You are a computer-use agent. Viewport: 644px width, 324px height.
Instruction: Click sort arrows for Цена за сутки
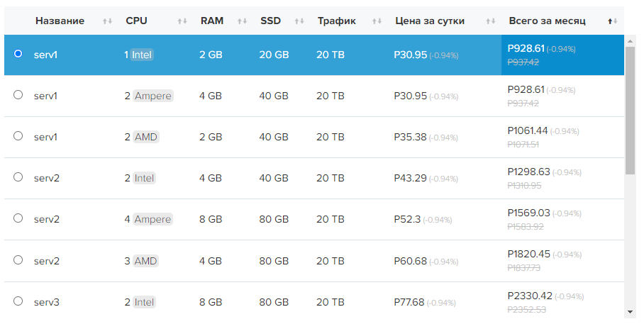(x=490, y=21)
